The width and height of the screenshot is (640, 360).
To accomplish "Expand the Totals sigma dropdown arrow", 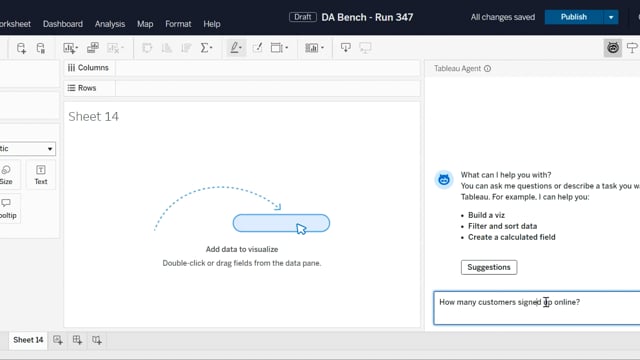I will point(211,48).
